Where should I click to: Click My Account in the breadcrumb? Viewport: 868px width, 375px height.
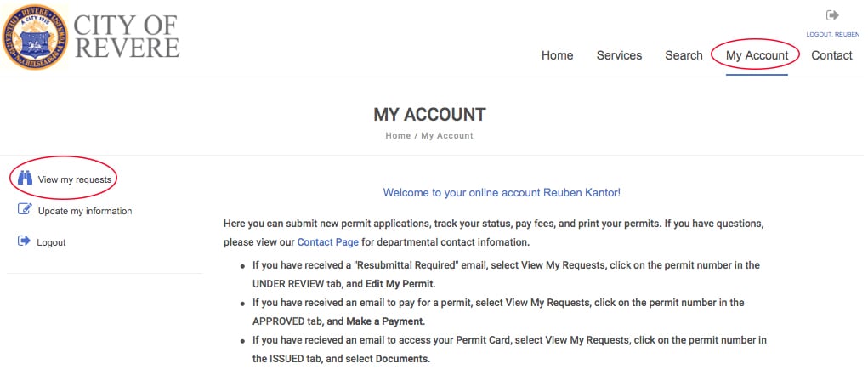point(447,136)
